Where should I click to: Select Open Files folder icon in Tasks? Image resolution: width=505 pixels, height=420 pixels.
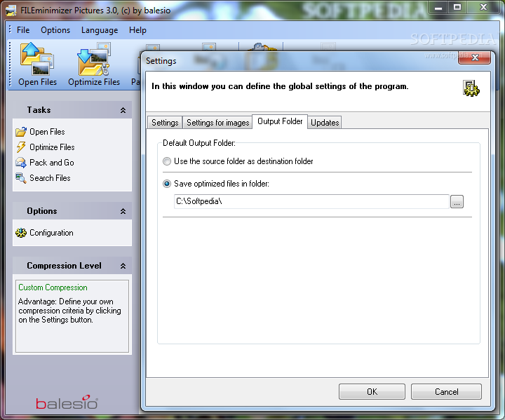coord(21,132)
